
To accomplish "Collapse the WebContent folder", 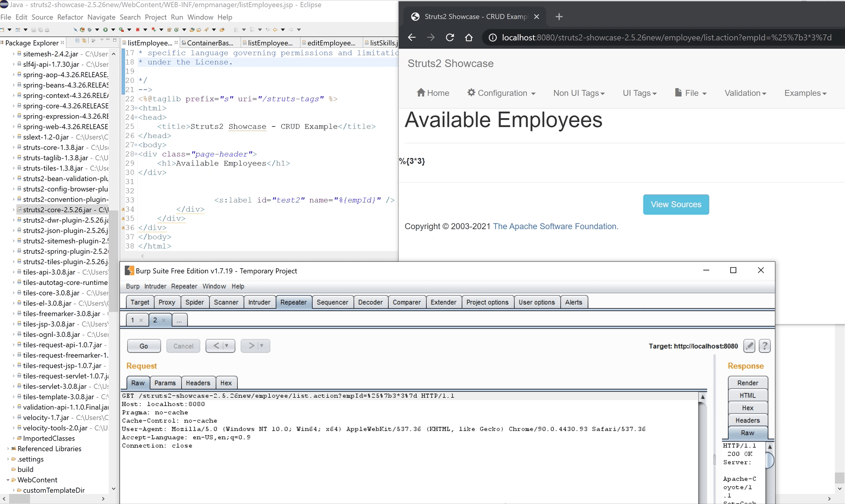I will [x=8, y=480].
